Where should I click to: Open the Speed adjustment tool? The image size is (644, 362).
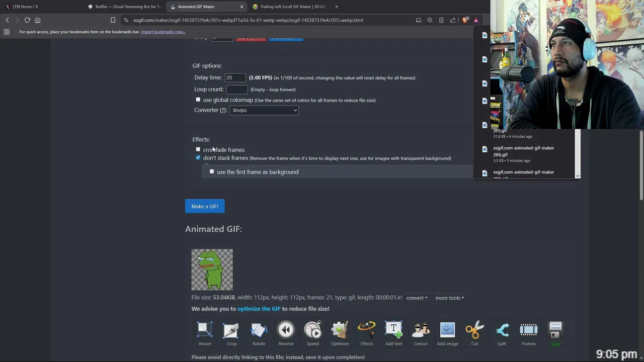(312, 334)
